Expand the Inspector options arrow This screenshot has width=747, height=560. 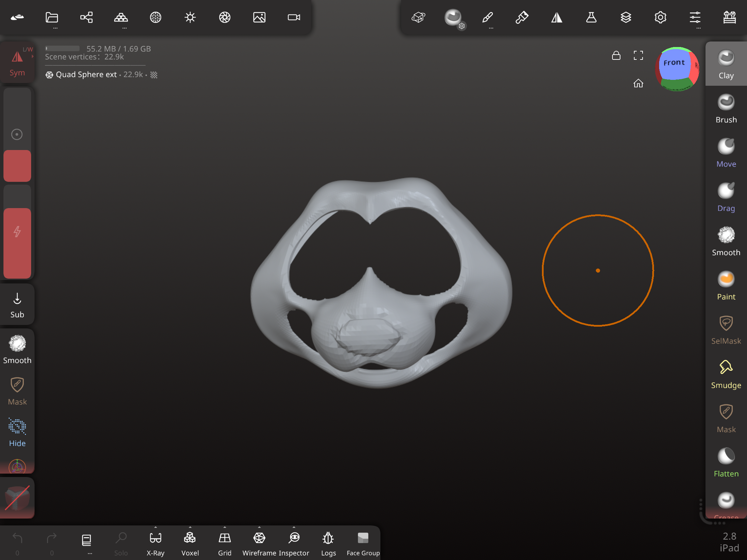pos(294,527)
